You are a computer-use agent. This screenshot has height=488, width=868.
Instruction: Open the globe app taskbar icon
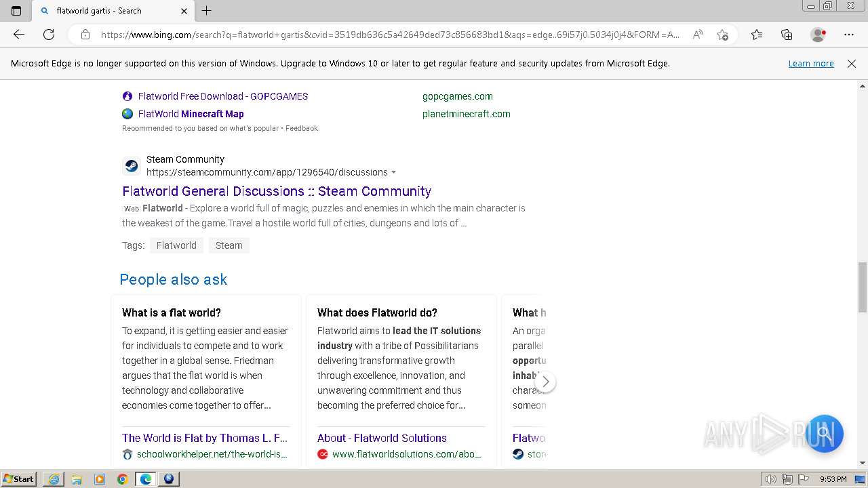click(169, 479)
